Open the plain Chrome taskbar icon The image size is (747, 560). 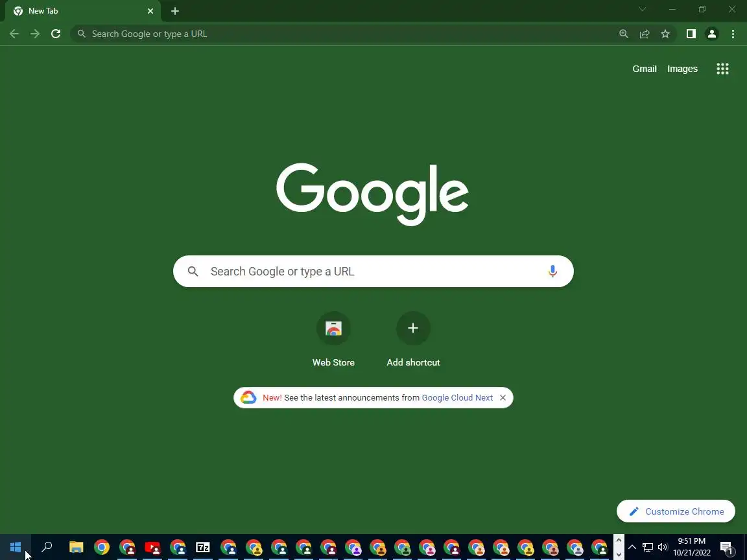point(101,547)
